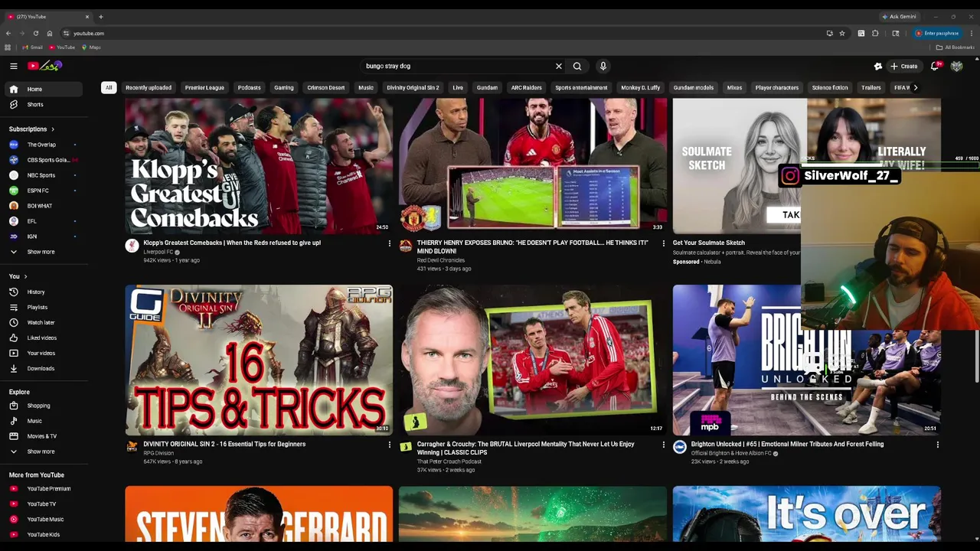The image size is (980, 551).
Task: Open the notifications bell
Action: click(x=935, y=67)
